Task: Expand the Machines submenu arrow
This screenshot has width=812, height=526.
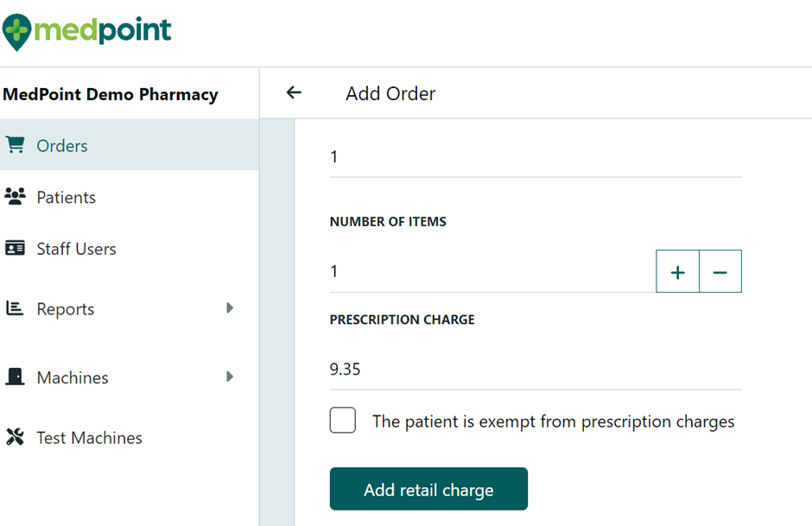Action: 230,377
